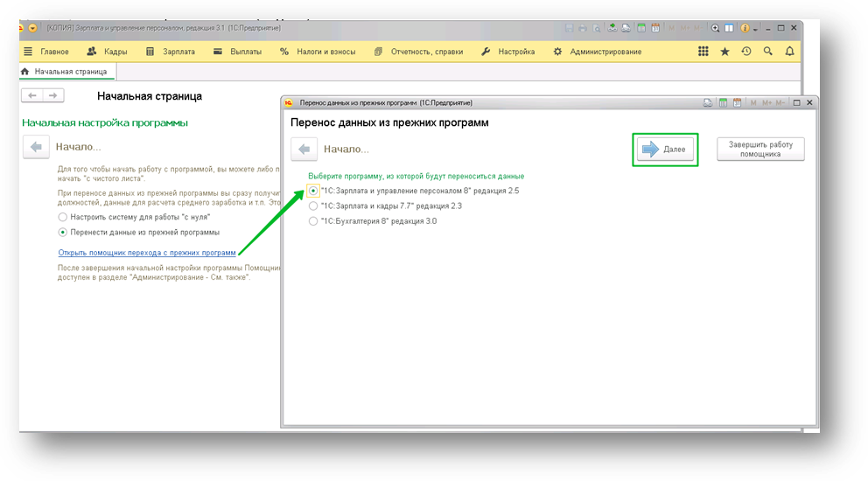Image resolution: width=868 pixels, height=481 pixels.
Task: Open the calendar icon in transfer dialog title bar
Action: point(737,103)
